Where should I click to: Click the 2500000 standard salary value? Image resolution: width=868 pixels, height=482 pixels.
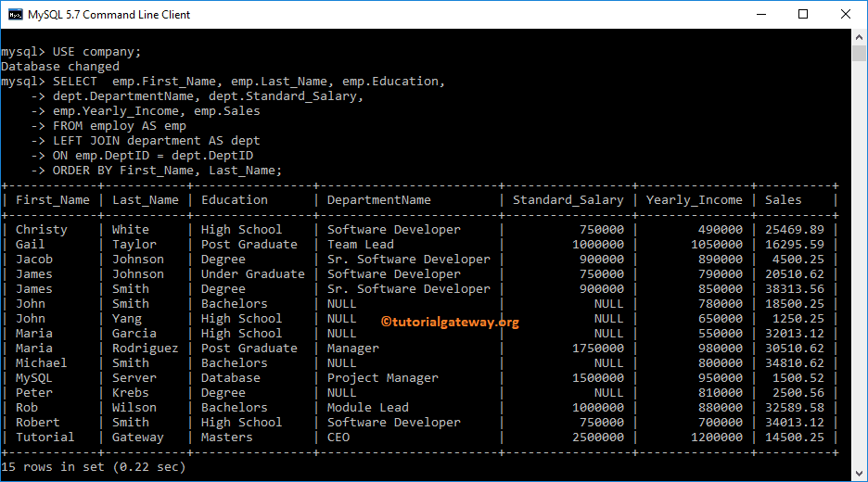[x=597, y=438]
